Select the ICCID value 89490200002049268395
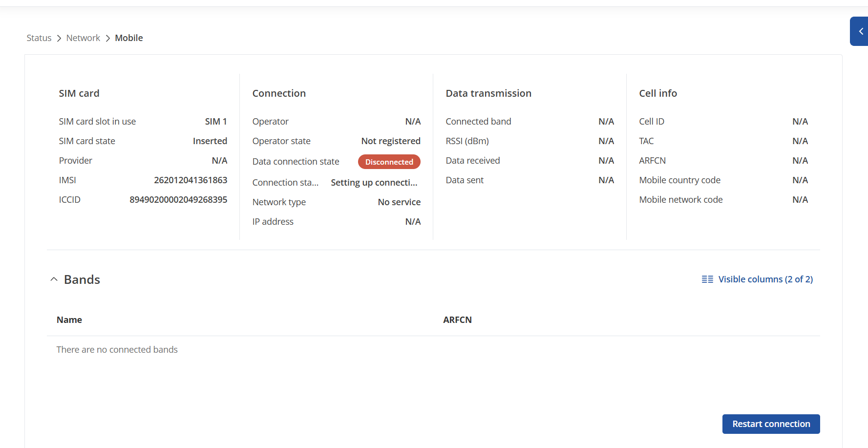This screenshot has width=868, height=448. [178, 200]
